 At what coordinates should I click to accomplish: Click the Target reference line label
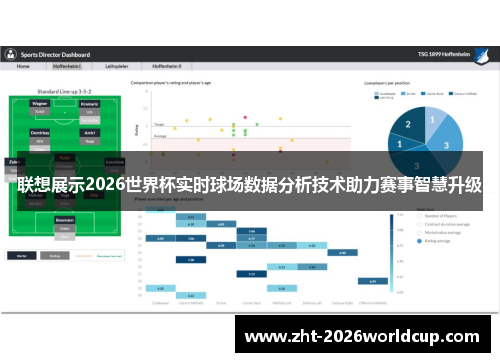[159, 124]
